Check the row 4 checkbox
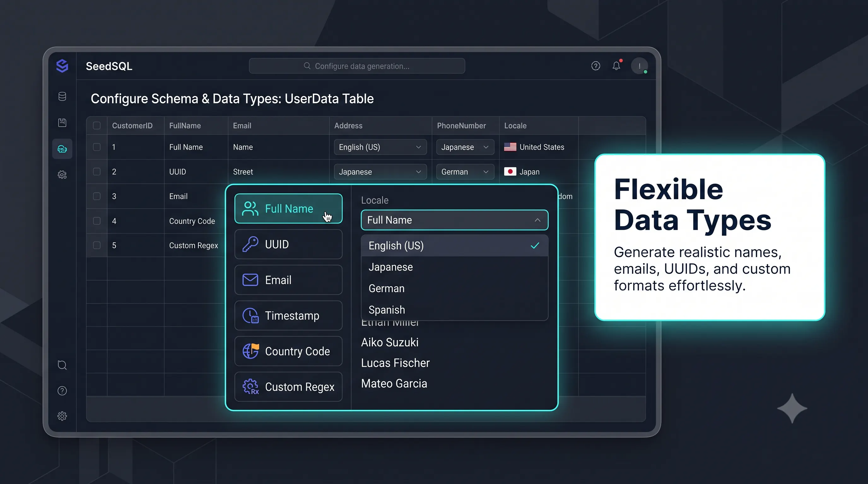The image size is (868, 484). pyautogui.click(x=97, y=221)
